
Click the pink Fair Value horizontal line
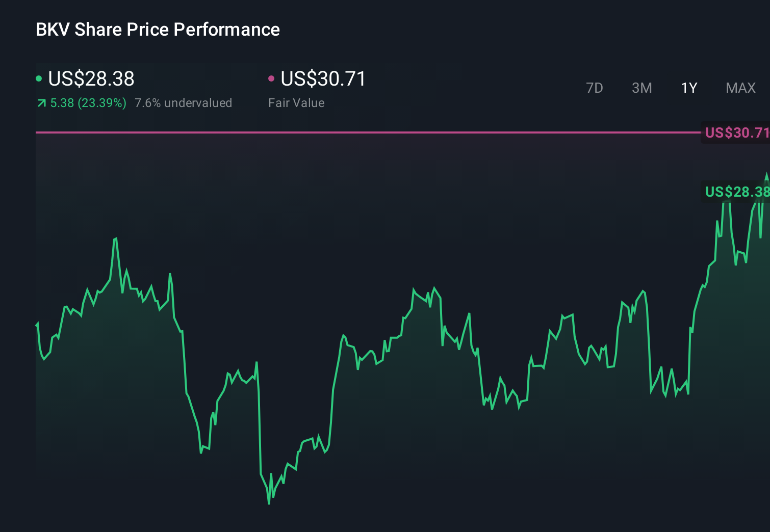(x=357, y=132)
